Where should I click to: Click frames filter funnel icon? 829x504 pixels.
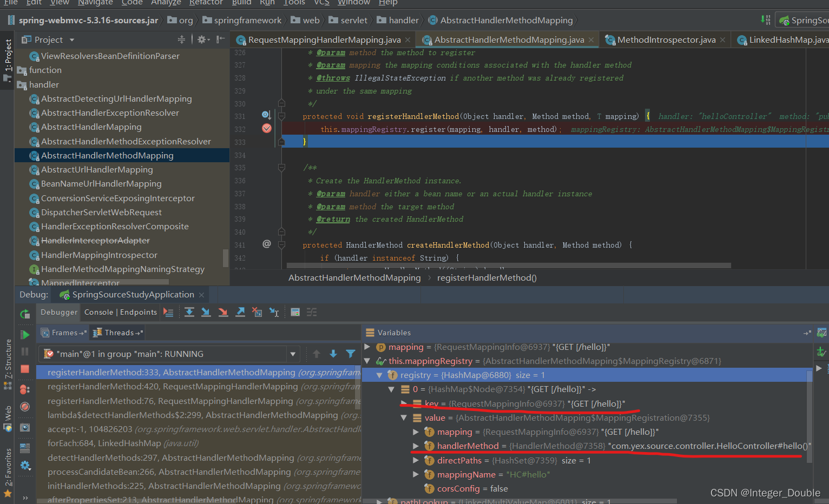[x=351, y=354]
